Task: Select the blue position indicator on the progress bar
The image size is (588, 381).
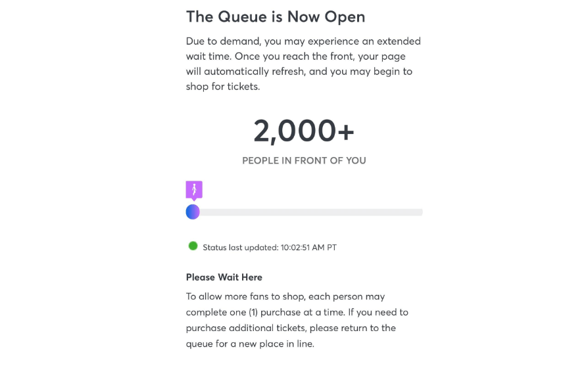Action: [x=193, y=212]
